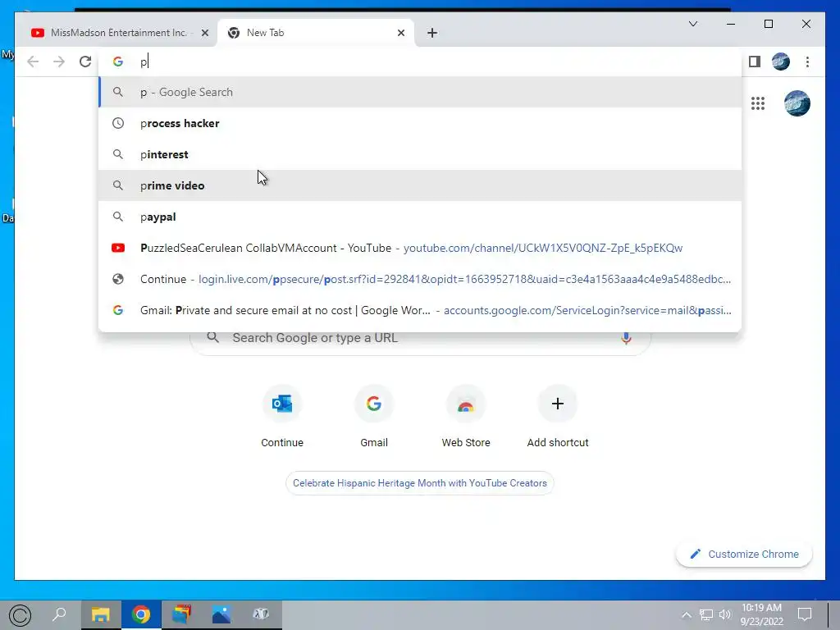Click the forward navigation arrow

tap(59, 62)
